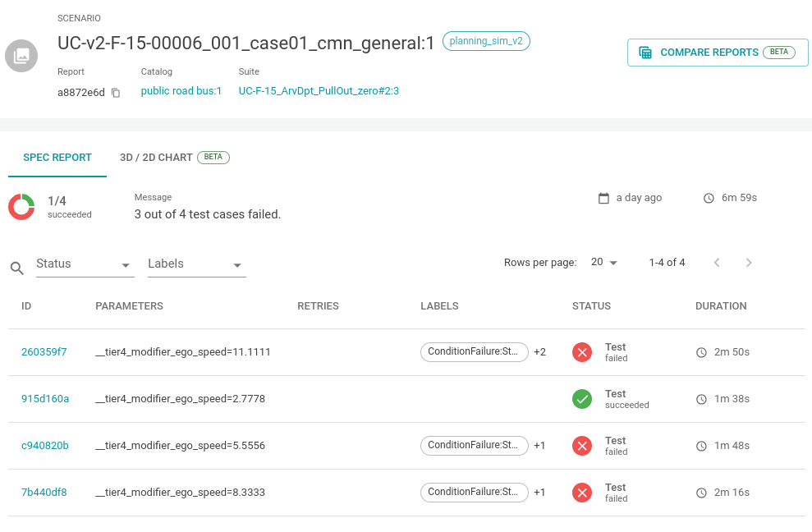Click the calendar icon beside a day ago
812x532 pixels.
[x=603, y=198]
